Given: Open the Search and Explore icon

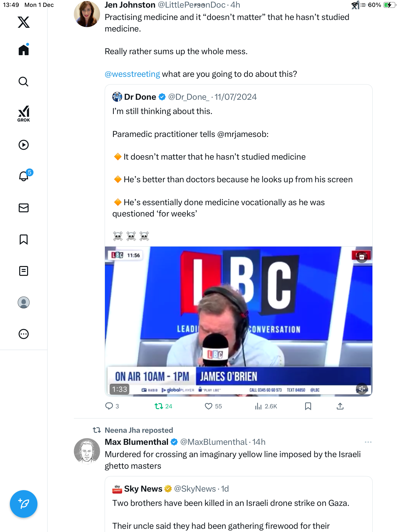Looking at the screenshot, I should point(24,82).
